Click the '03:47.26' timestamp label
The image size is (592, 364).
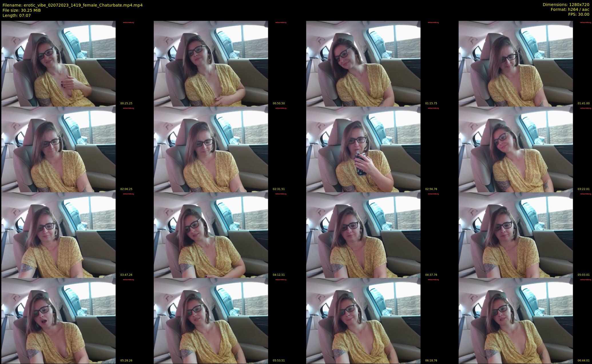pos(126,275)
